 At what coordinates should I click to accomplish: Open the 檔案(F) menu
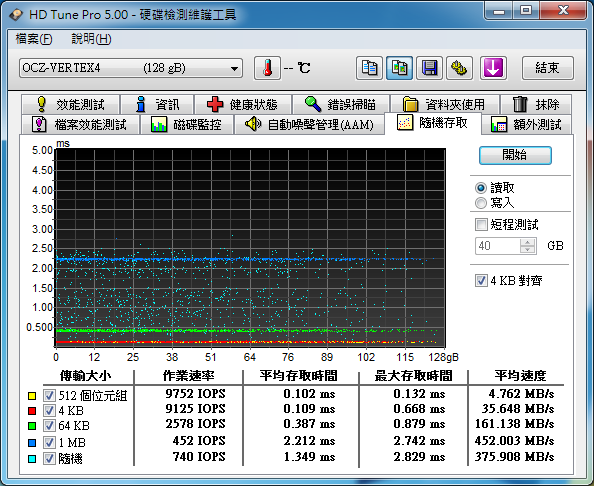click(34, 39)
